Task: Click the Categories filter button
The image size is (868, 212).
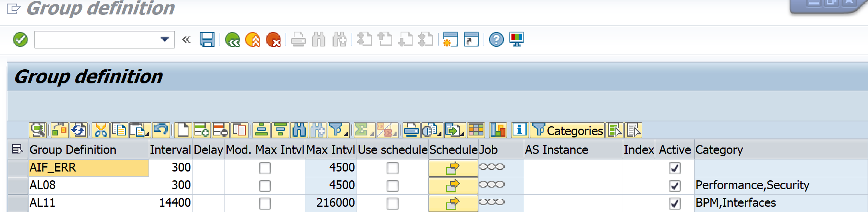Action: click(567, 130)
